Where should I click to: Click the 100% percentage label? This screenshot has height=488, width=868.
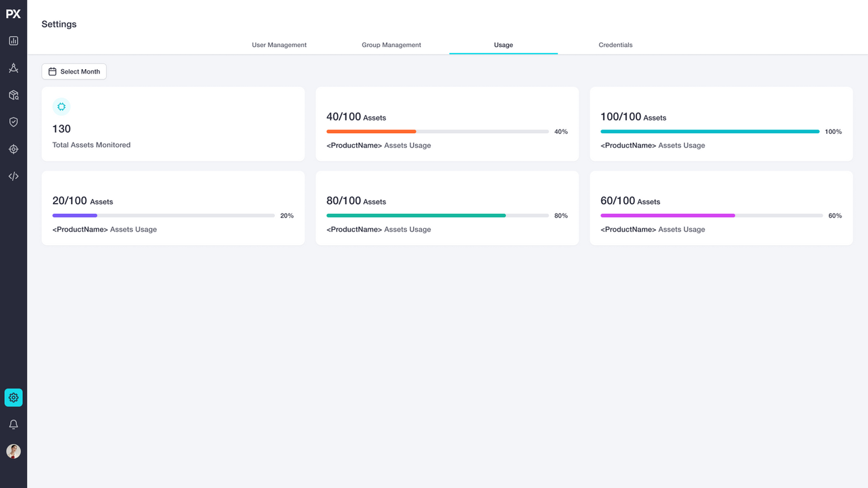click(x=834, y=132)
